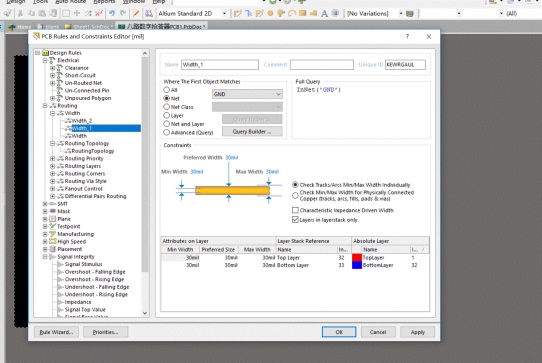Select the Net radio button
Image resolution: width=542 pixels, height=363 pixels.
point(166,98)
